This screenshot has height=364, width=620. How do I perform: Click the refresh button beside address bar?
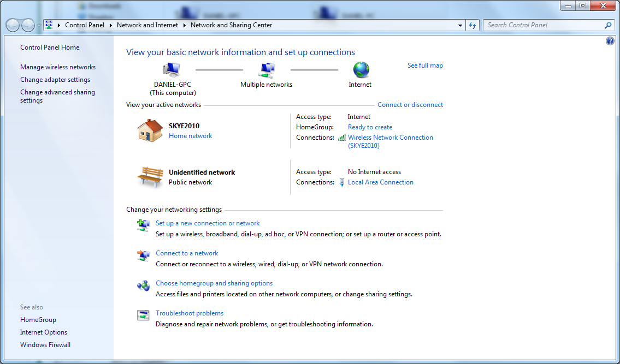[x=473, y=25]
